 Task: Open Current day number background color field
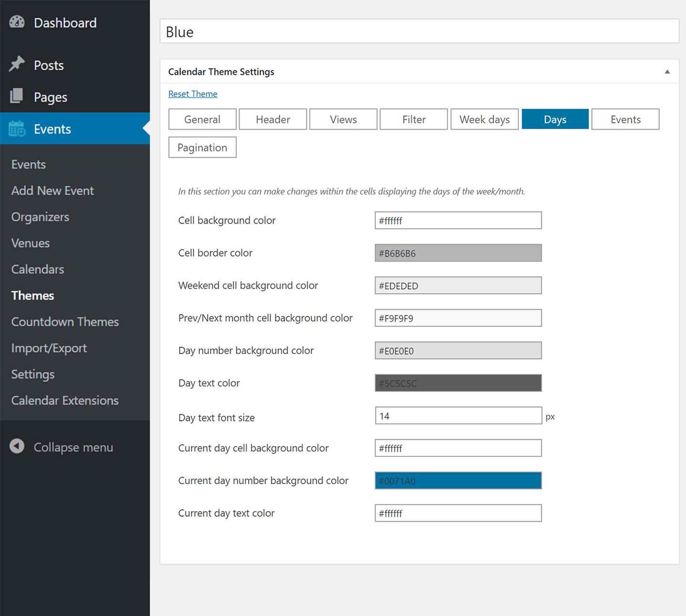458,481
